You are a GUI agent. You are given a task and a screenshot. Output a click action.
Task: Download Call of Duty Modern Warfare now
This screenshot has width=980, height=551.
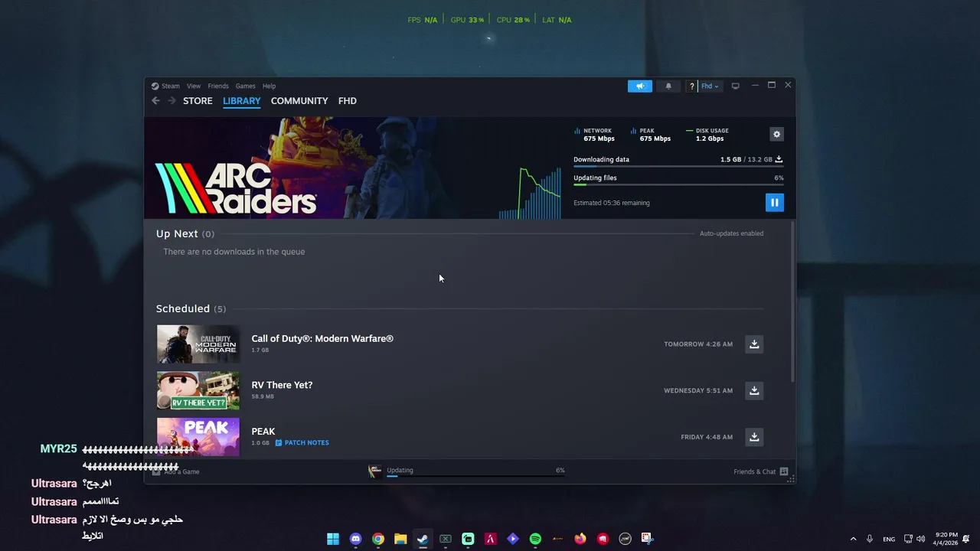point(754,344)
